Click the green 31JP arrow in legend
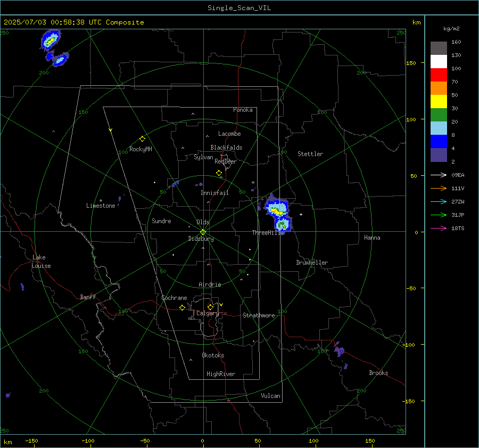The width and height of the screenshot is (479, 448). pos(439,215)
